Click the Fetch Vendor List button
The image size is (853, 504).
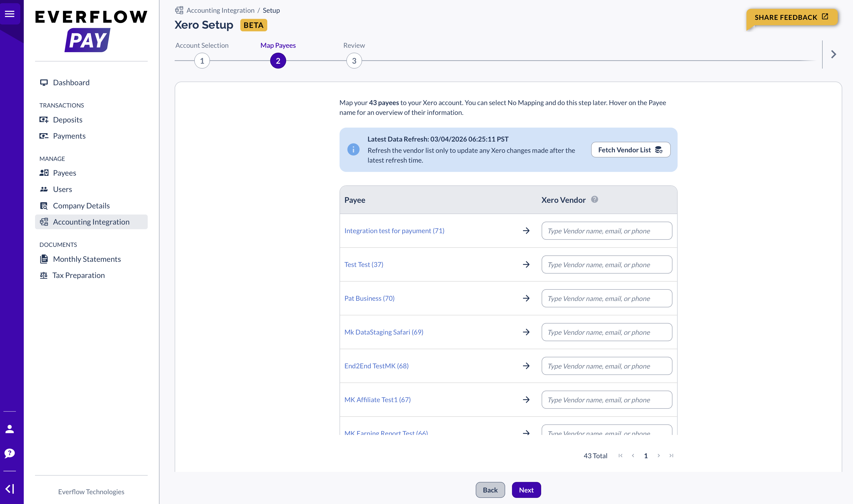point(630,149)
